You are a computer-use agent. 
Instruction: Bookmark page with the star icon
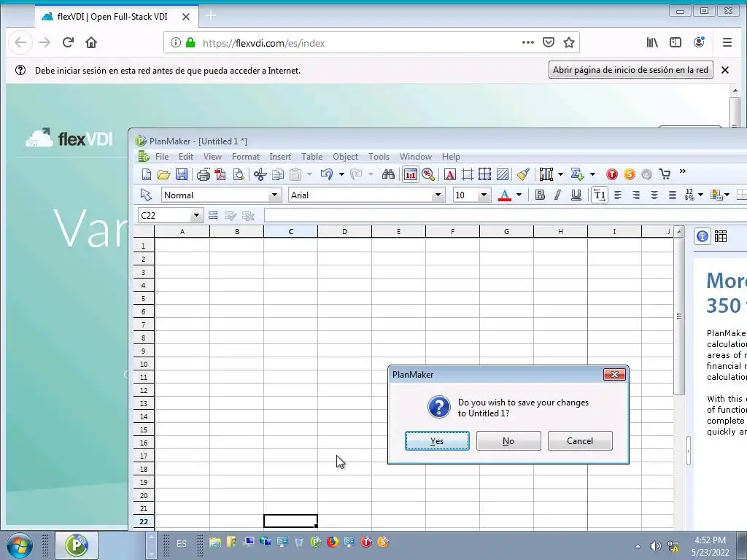click(569, 43)
